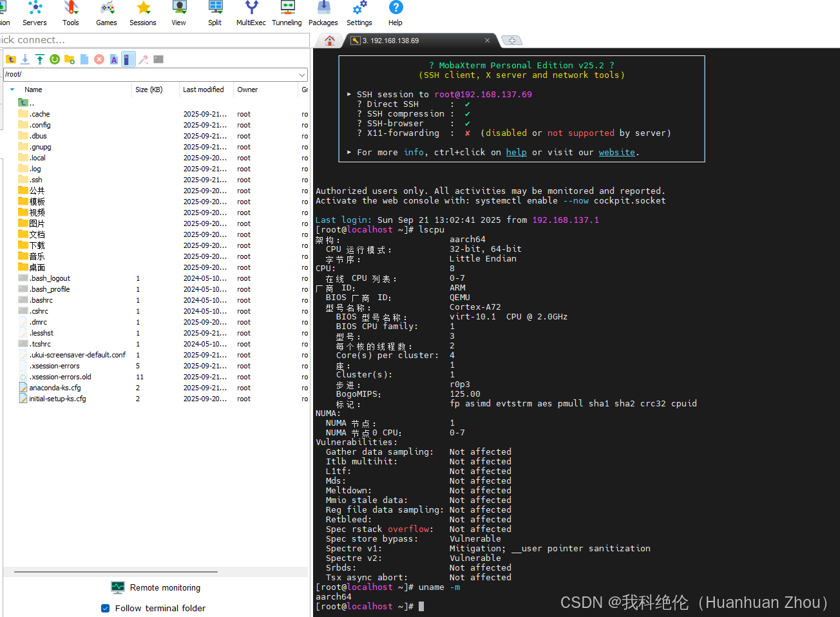Viewport: 840px width, 617px height.
Task: Open the Tunneling toolbar button
Action: [287, 14]
